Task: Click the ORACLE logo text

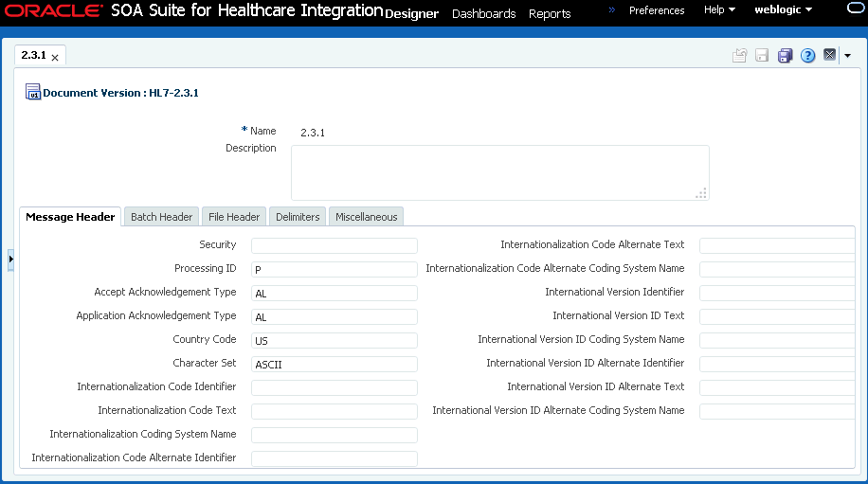Action: [54, 10]
